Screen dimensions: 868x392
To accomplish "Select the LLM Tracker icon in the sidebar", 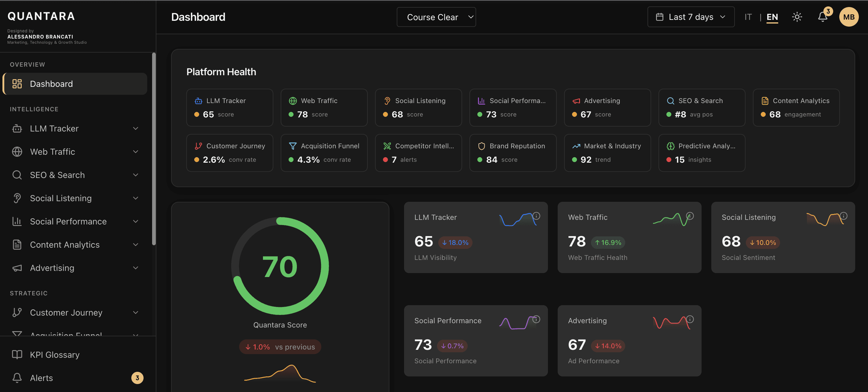I will pyautogui.click(x=17, y=128).
